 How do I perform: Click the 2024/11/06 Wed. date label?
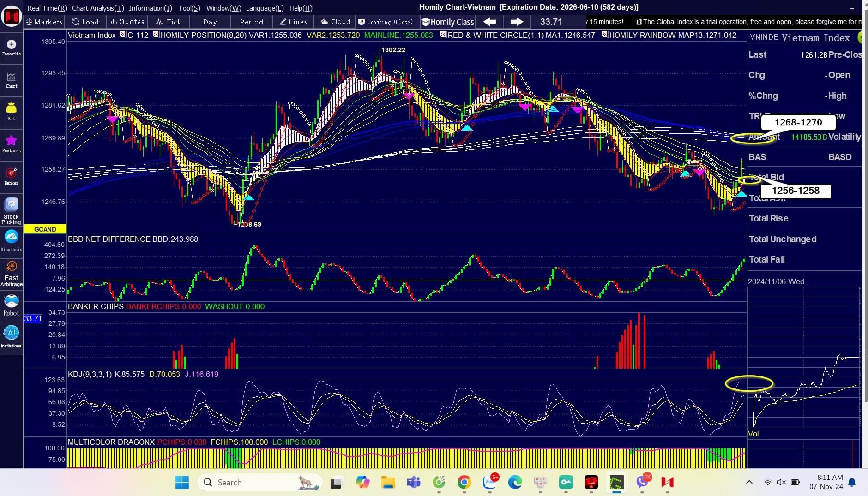(x=777, y=281)
